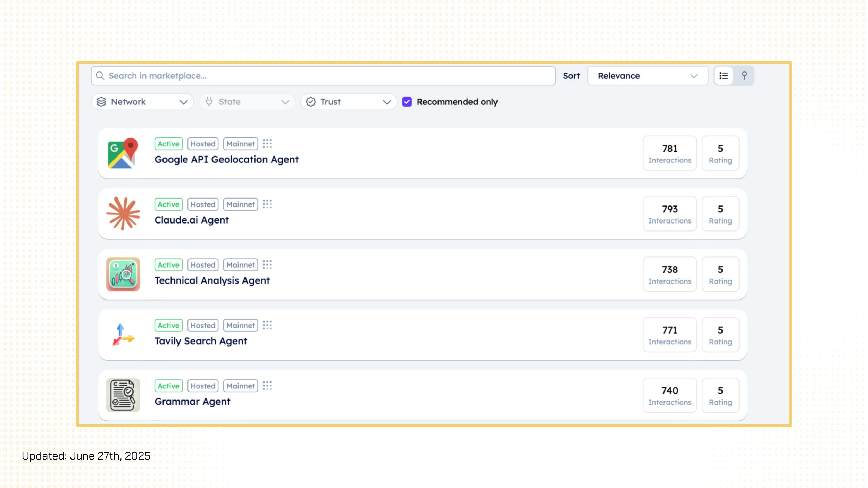Image resolution: width=868 pixels, height=488 pixels.
Task: Click the 771 Interactions box
Action: coord(670,335)
